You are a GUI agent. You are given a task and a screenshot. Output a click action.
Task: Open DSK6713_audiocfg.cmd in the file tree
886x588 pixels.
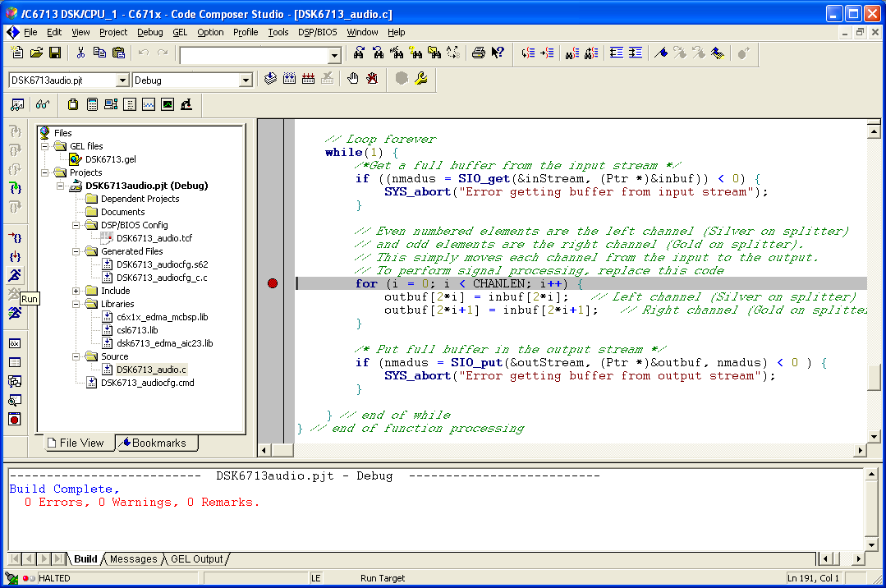click(x=147, y=383)
